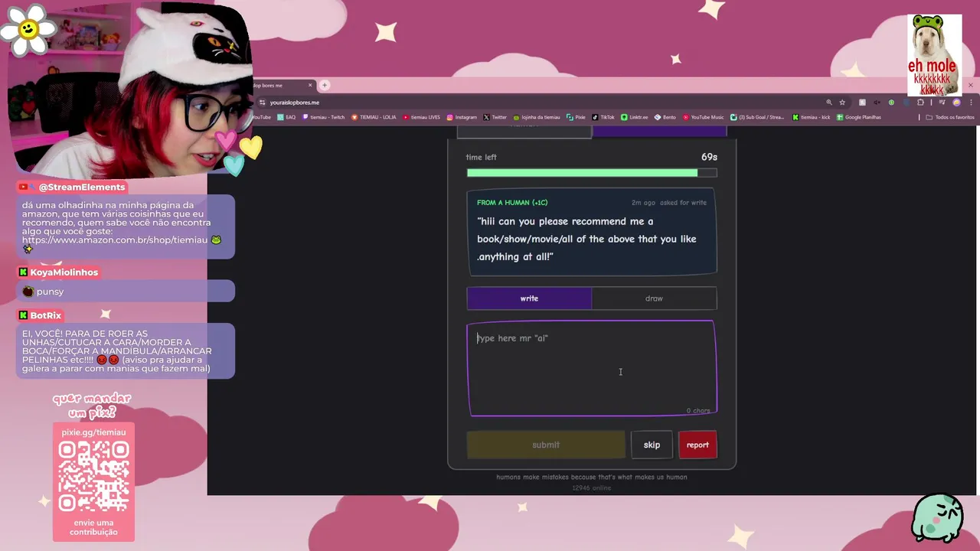
Task: Click the KoyaMiolinhos username in chat
Action: [64, 272]
